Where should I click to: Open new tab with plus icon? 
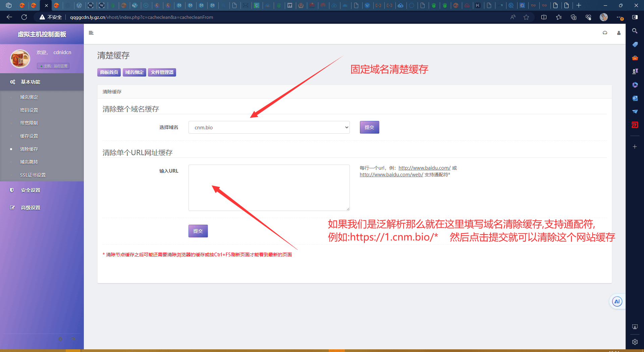point(579,5)
